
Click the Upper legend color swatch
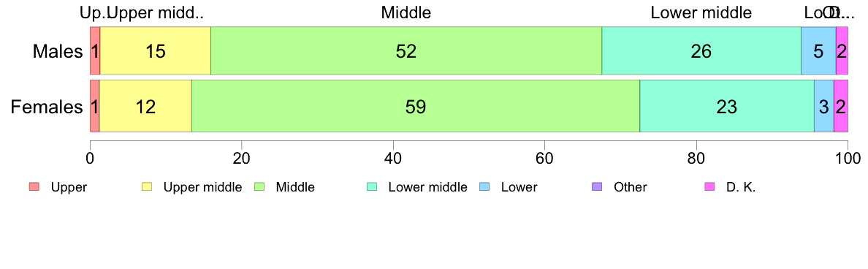34,187
